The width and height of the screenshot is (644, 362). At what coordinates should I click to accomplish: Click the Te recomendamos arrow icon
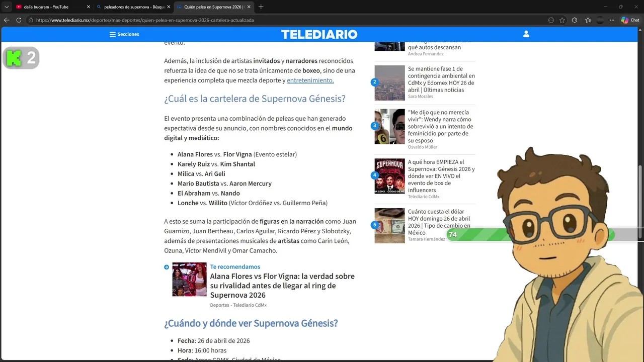click(167, 267)
